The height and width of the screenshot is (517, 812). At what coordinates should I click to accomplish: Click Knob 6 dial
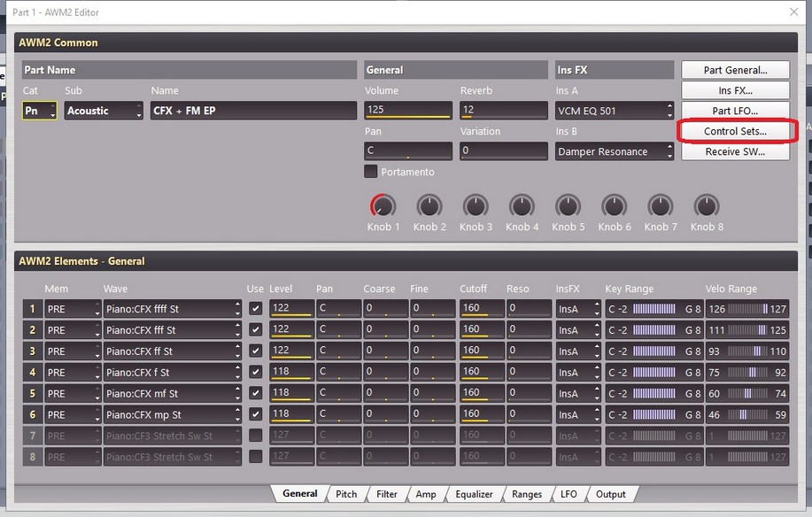point(615,206)
